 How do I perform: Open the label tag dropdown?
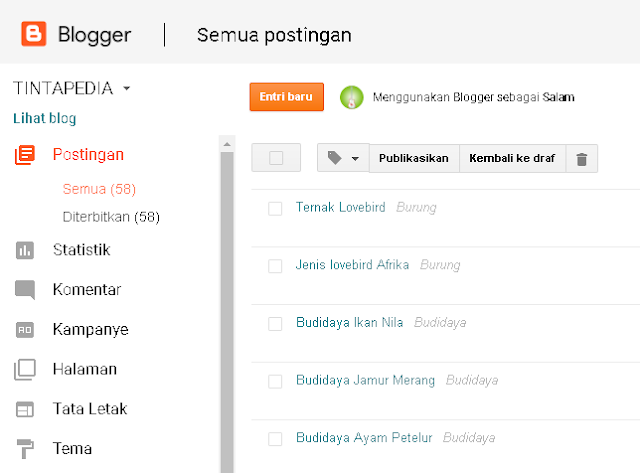(x=343, y=158)
